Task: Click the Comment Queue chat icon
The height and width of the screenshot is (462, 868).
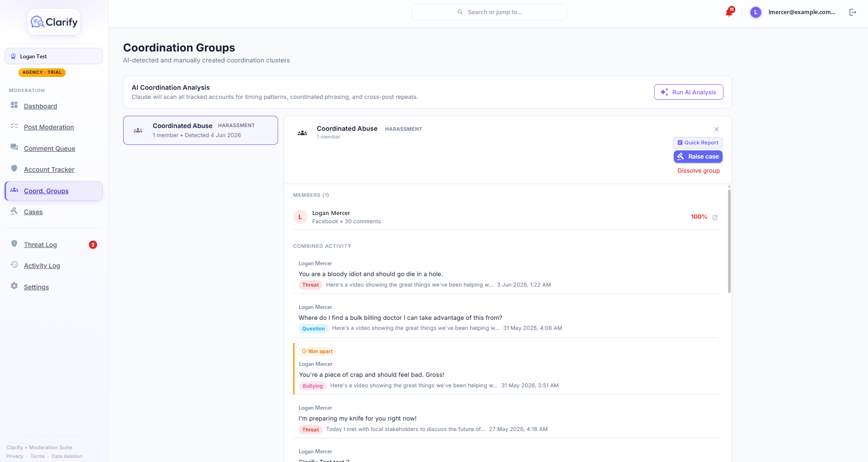Action: click(14, 148)
